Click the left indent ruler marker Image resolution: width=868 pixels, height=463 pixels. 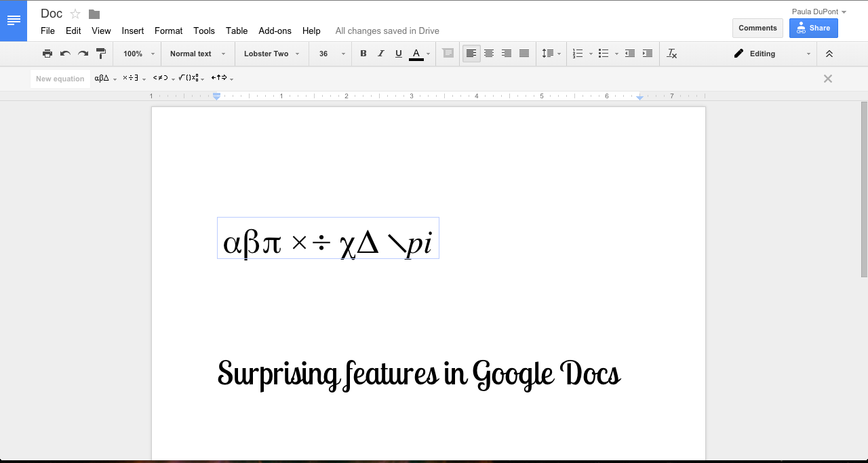217,96
